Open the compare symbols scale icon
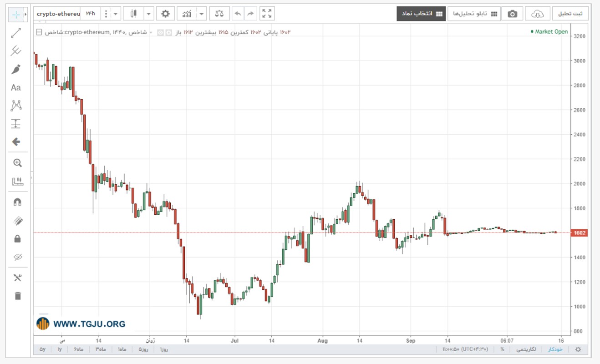 [219, 14]
